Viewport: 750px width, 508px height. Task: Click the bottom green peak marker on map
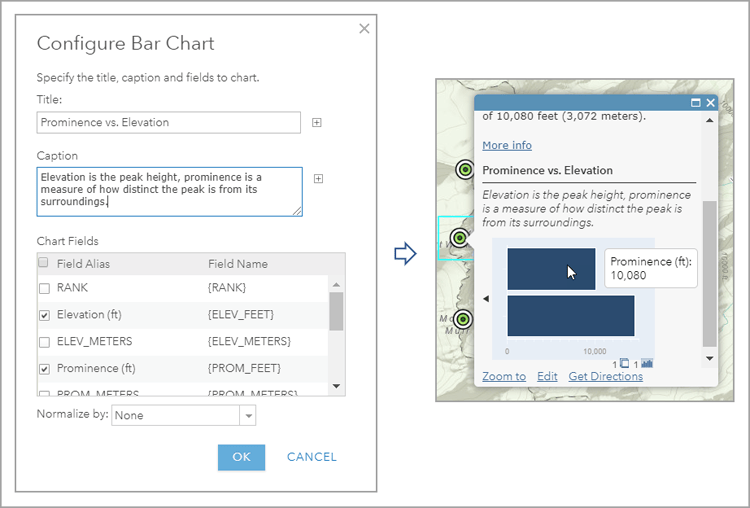(x=463, y=320)
